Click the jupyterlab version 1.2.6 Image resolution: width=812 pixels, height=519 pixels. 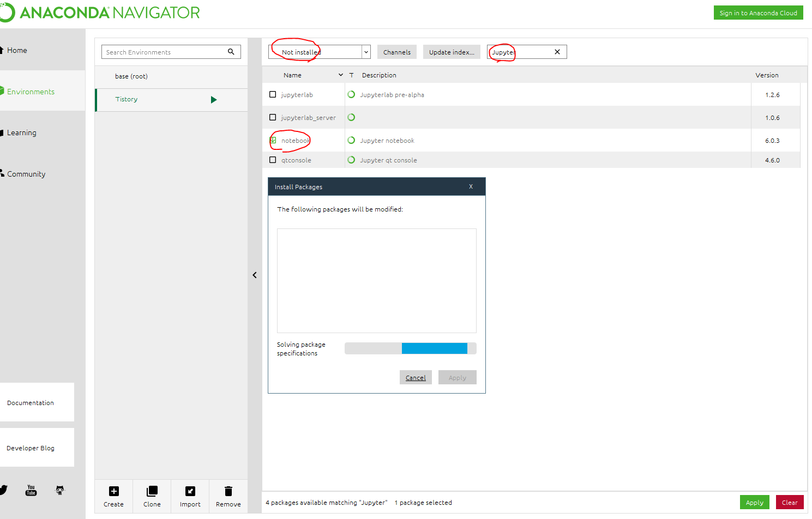pos(772,94)
